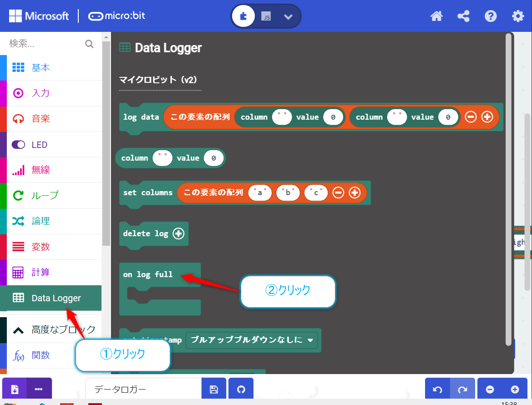Undo the last action

point(438,389)
